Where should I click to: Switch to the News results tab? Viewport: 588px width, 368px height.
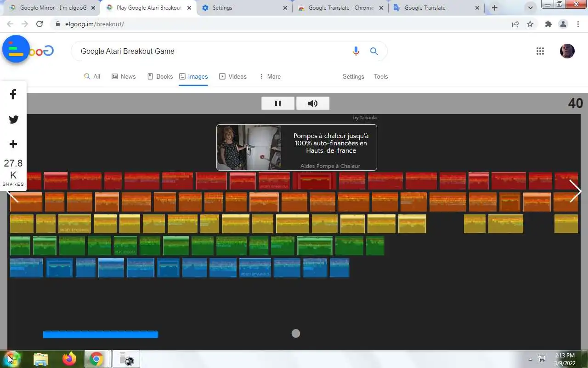coord(124,76)
